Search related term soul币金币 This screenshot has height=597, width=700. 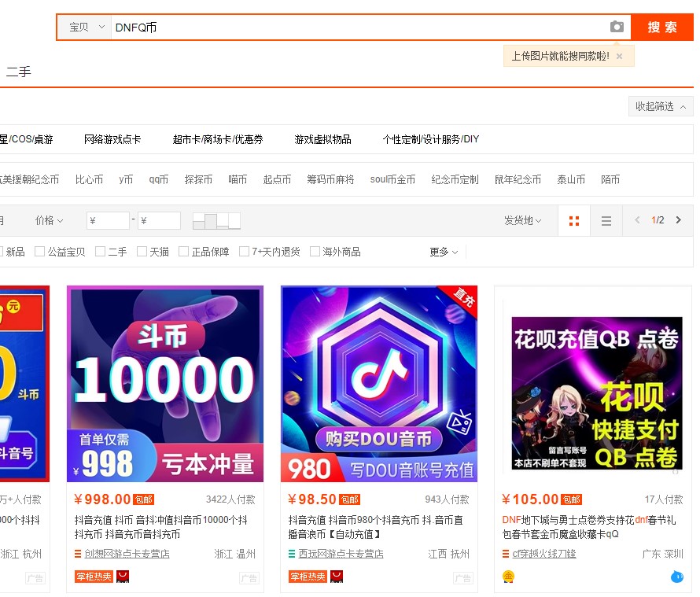click(392, 179)
